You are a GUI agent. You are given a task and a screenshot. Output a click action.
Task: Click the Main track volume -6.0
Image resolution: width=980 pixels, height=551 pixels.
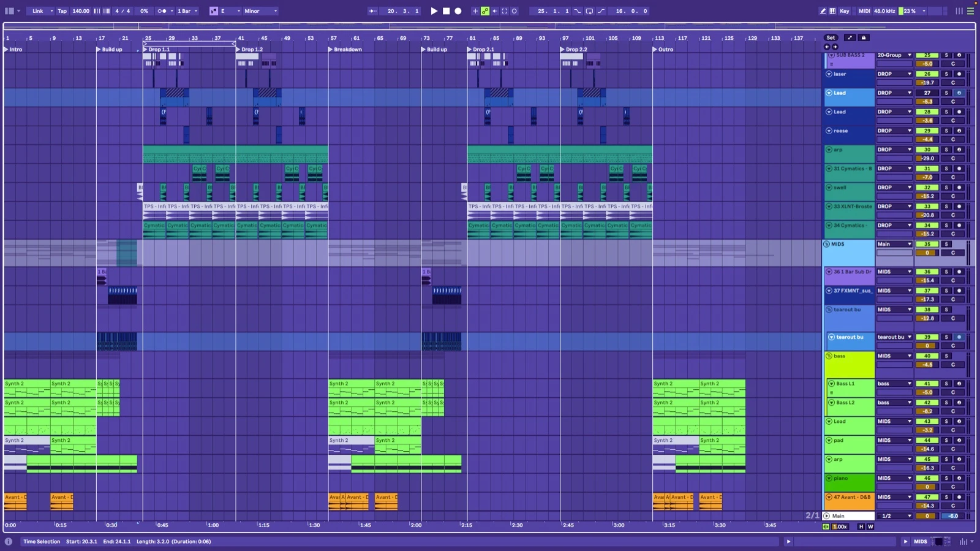click(953, 516)
